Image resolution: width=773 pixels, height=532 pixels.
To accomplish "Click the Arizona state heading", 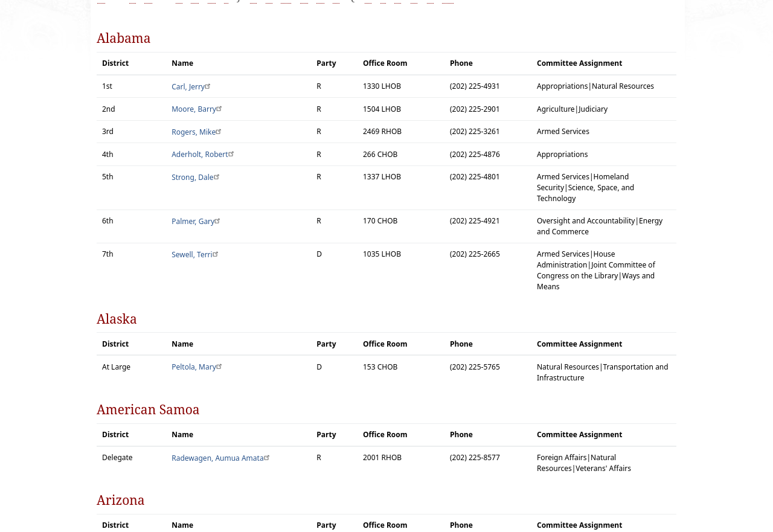I will pos(120,500).
